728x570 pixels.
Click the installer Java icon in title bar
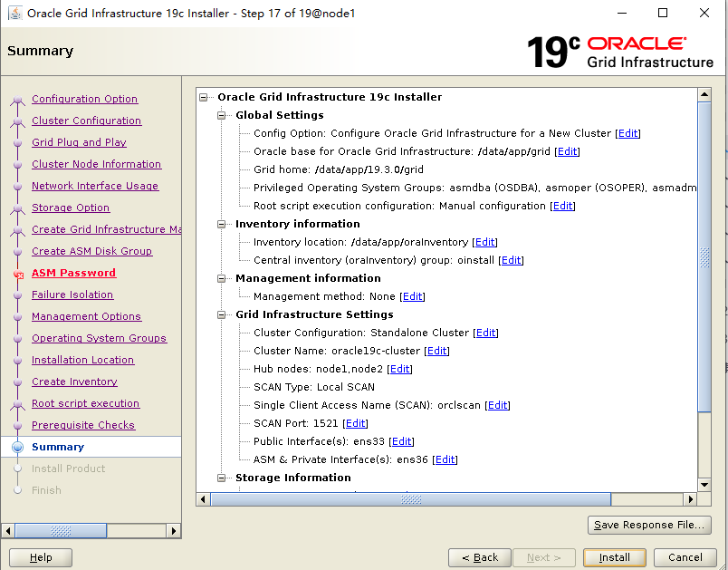tap(15, 13)
